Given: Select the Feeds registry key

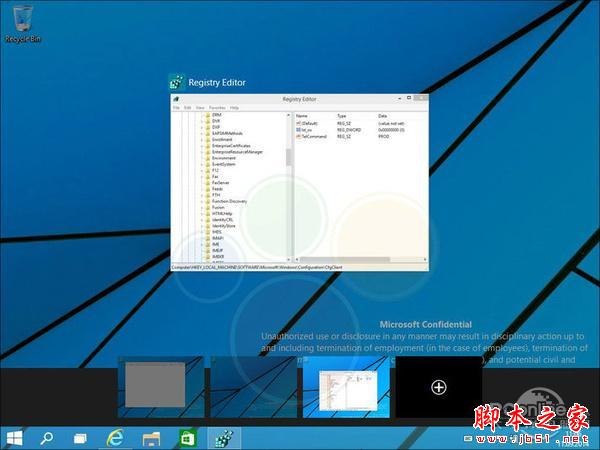Looking at the screenshot, I should (x=217, y=189).
